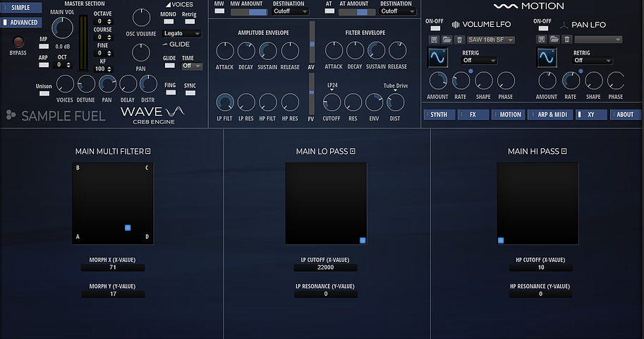644x339 pixels.
Task: Open Pan LFO preset folder icon
Action: [554, 40]
